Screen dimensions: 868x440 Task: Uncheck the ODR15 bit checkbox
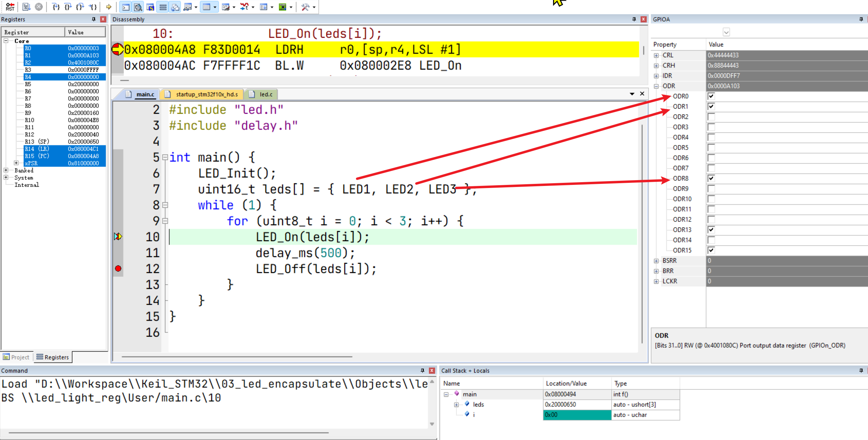click(711, 250)
